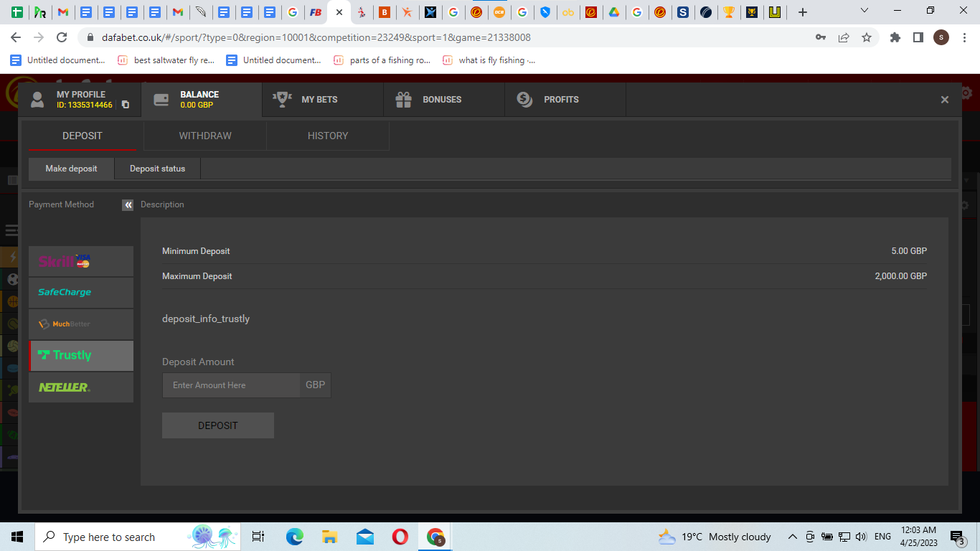The height and width of the screenshot is (551, 980).
Task: Show hidden system tray icons
Action: (793, 537)
